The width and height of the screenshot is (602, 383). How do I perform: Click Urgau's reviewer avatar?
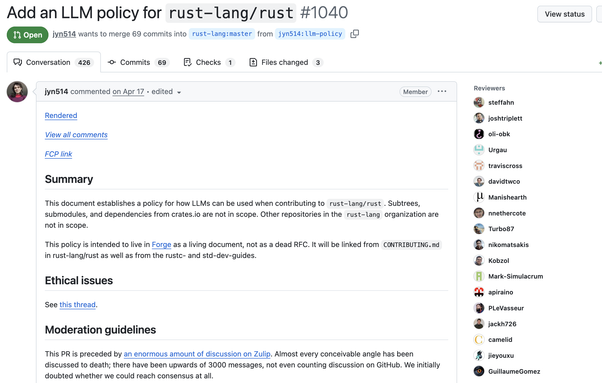click(479, 150)
